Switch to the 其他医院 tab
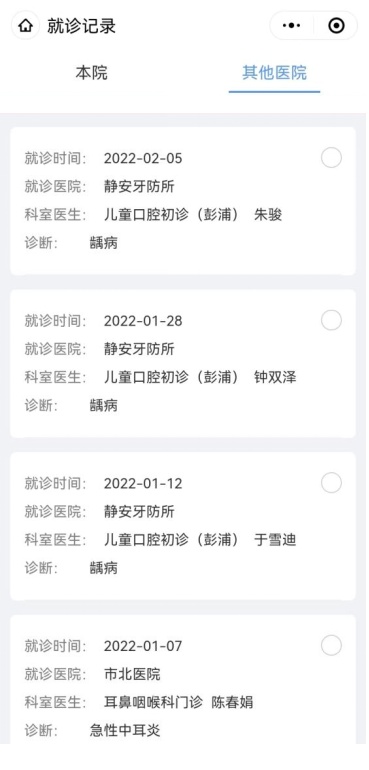Screen dimensions: 369x770 pos(274,73)
